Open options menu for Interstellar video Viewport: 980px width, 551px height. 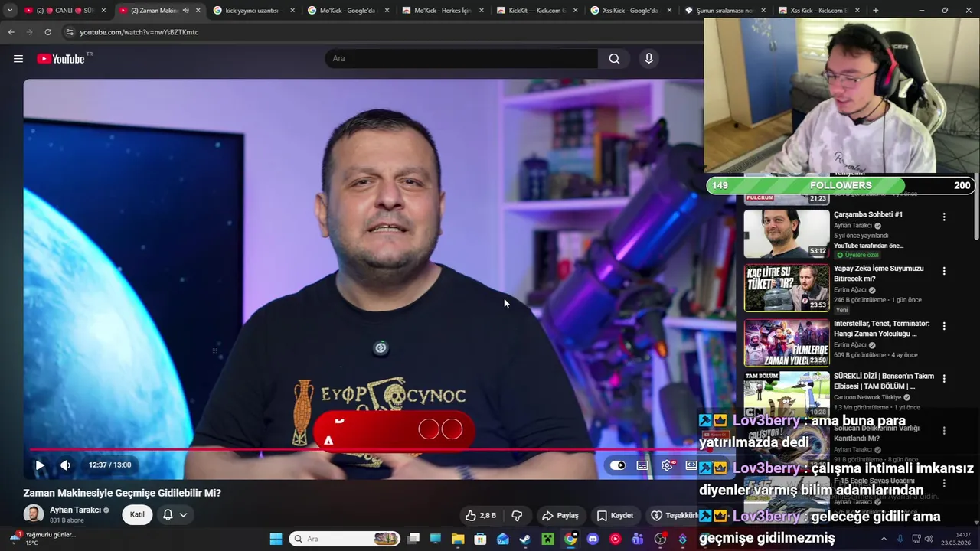click(944, 326)
